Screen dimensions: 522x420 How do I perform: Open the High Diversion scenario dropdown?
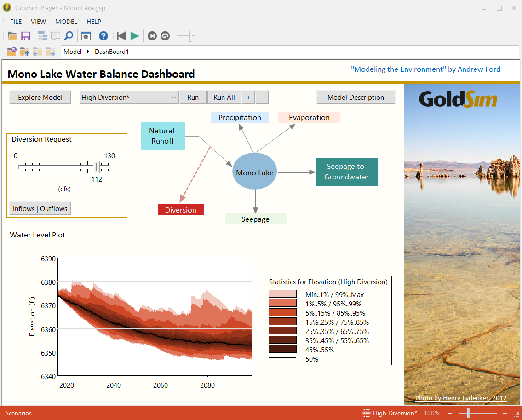pyautogui.click(x=129, y=97)
